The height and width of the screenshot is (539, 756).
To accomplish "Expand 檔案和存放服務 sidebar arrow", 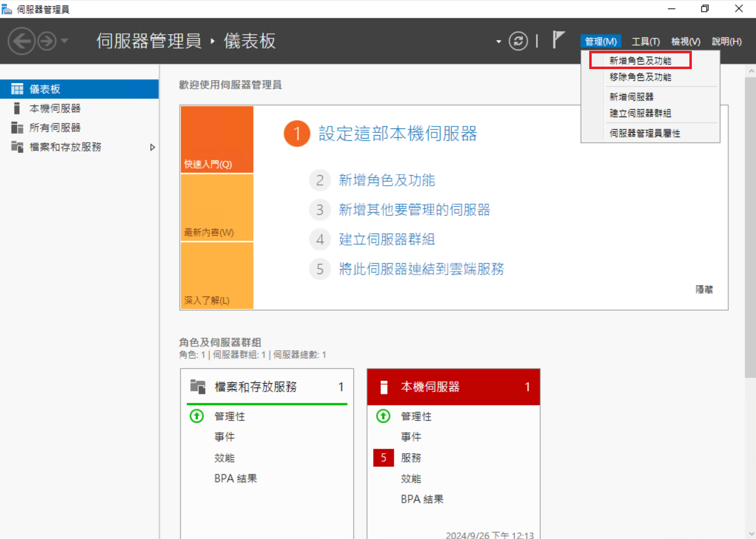I will 152,147.
